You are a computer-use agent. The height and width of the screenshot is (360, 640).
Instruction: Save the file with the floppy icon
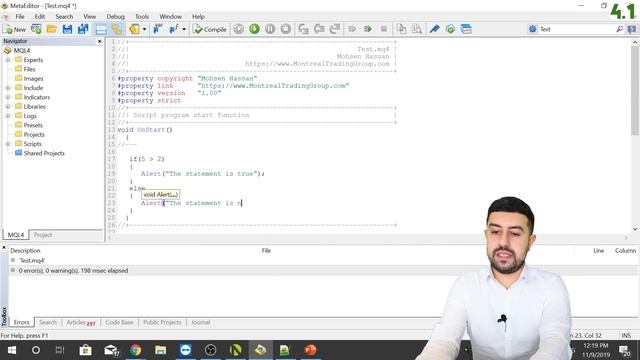point(67,29)
